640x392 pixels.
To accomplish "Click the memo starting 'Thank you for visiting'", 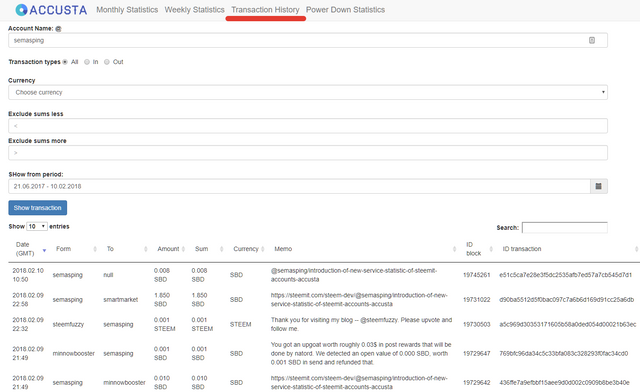I will tap(361, 325).
